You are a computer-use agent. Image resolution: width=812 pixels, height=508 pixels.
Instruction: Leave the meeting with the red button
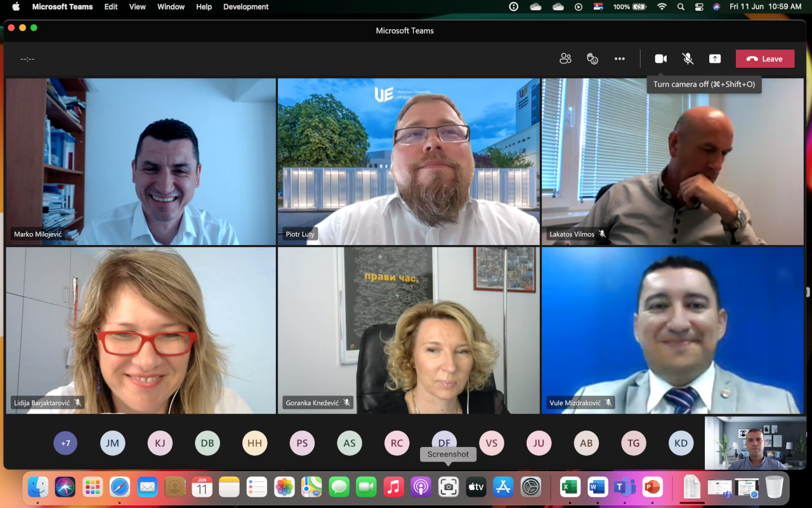(765, 59)
